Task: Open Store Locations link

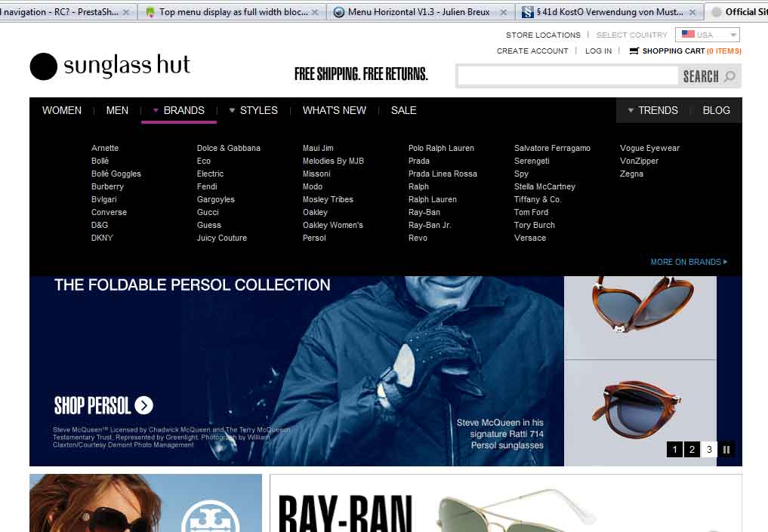Action: click(x=543, y=35)
